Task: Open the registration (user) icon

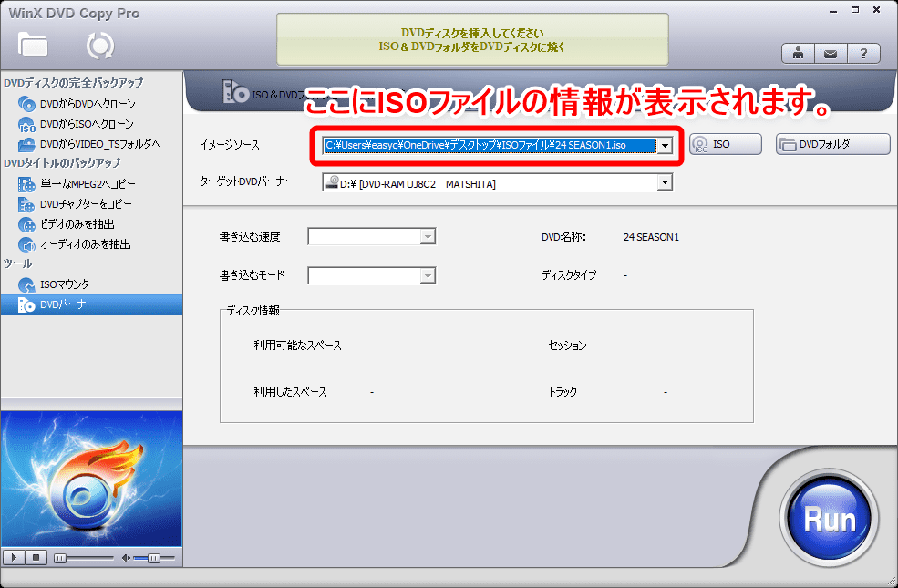Action: click(x=797, y=53)
